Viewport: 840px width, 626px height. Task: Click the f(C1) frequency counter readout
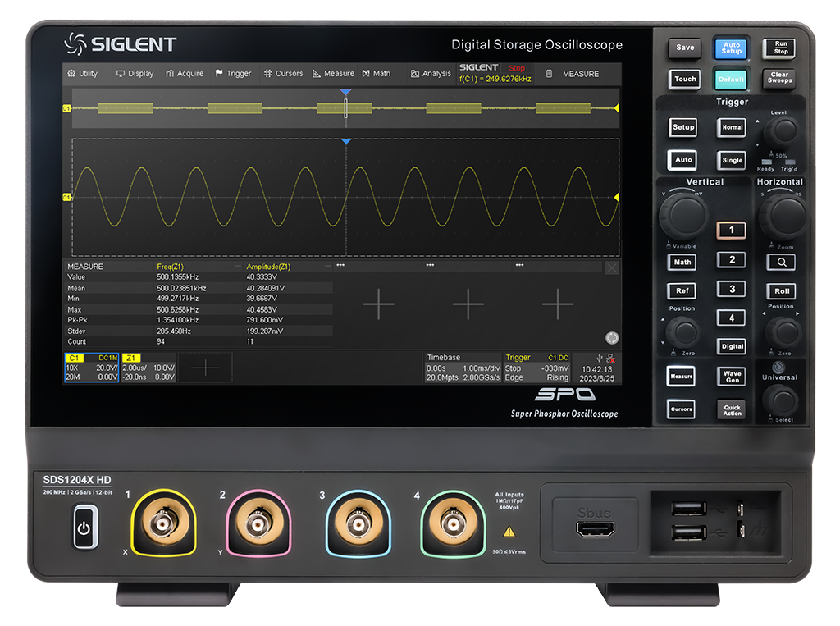pos(495,79)
